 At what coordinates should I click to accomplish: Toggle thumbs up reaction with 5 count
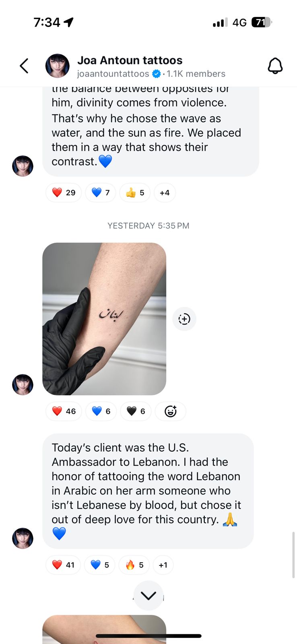135,193
